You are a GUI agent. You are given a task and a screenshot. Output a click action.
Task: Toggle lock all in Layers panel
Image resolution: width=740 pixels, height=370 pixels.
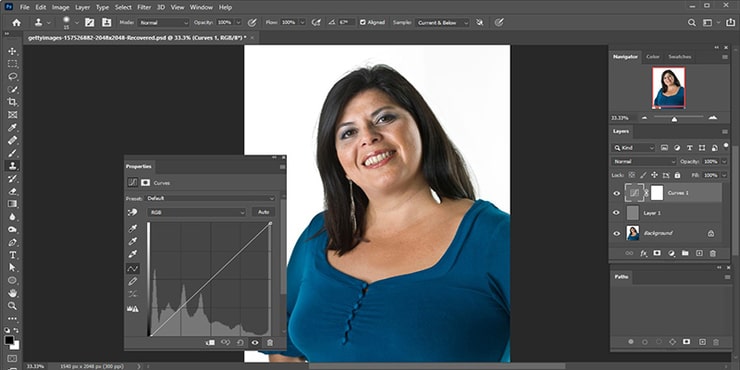coord(678,175)
